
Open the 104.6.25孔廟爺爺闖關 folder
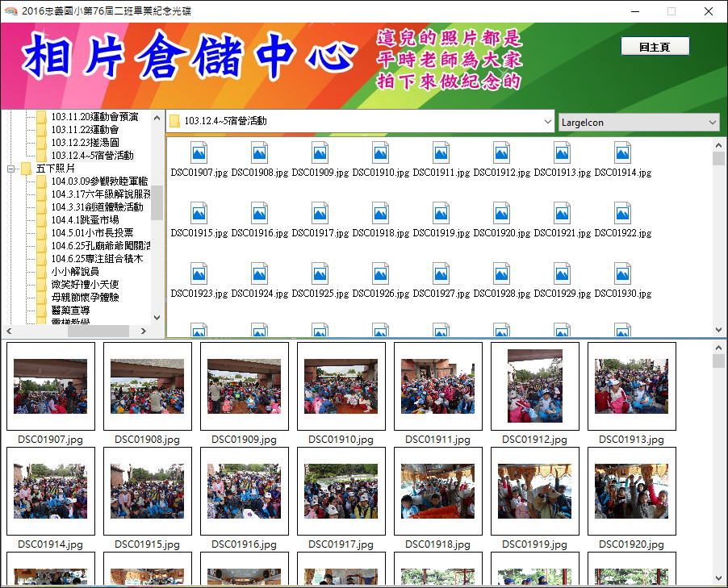pos(101,246)
